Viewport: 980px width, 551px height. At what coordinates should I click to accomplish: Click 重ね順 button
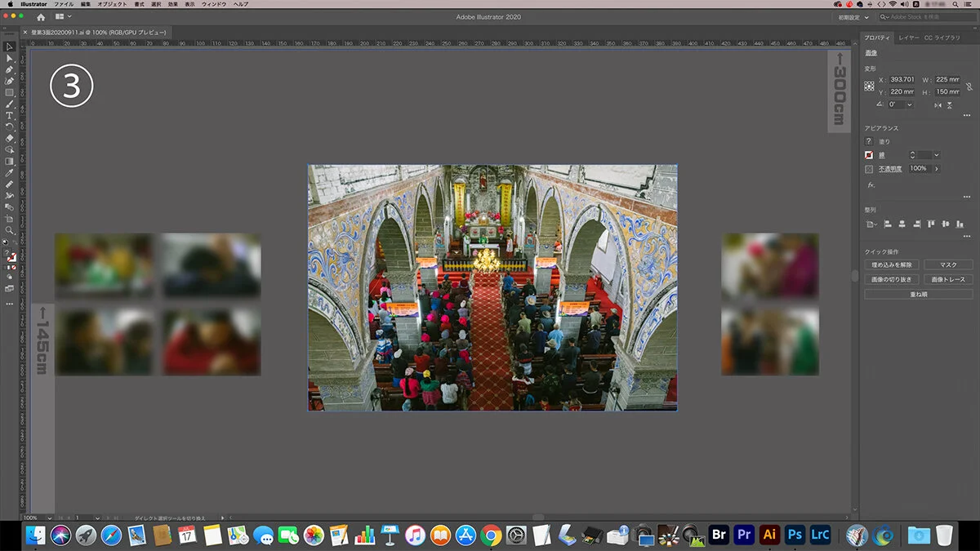[x=919, y=294]
